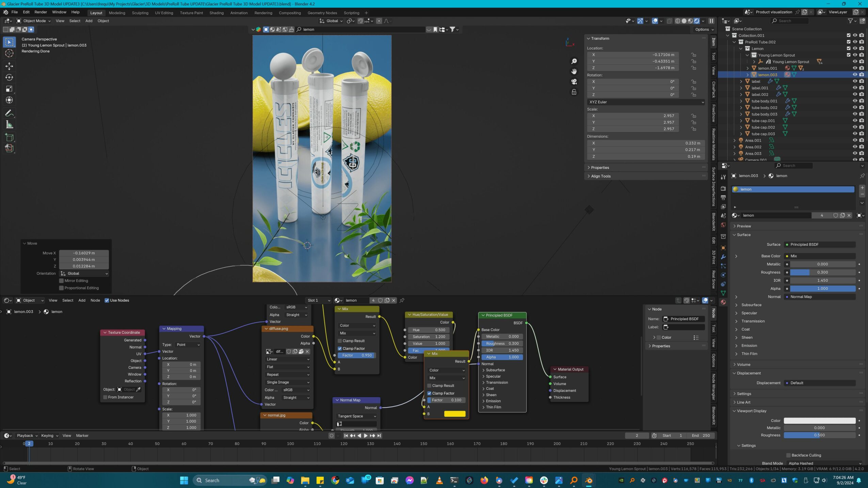This screenshot has width=868, height=488.
Task: Open the File menu
Action: point(14,12)
